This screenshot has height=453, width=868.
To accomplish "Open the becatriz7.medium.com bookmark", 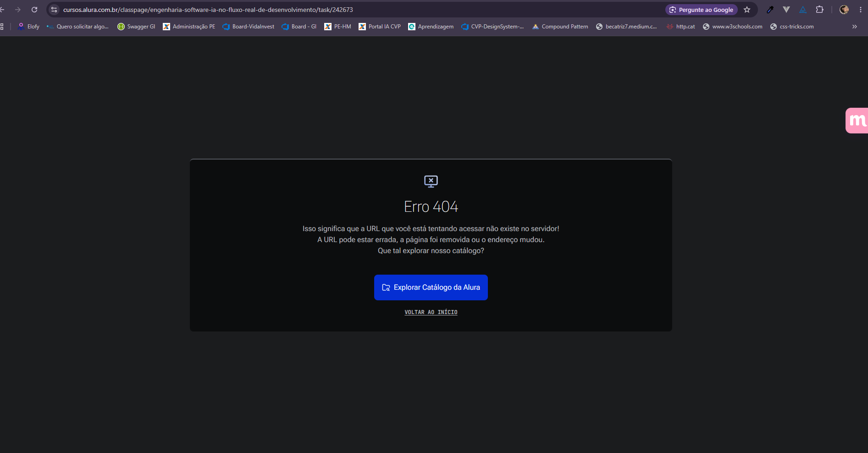I will coord(626,27).
